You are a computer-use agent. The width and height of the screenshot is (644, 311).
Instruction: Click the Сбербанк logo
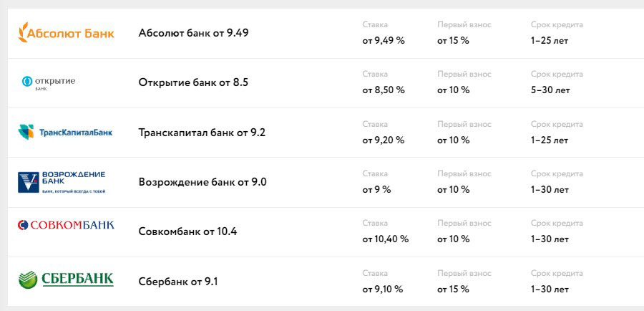66,279
